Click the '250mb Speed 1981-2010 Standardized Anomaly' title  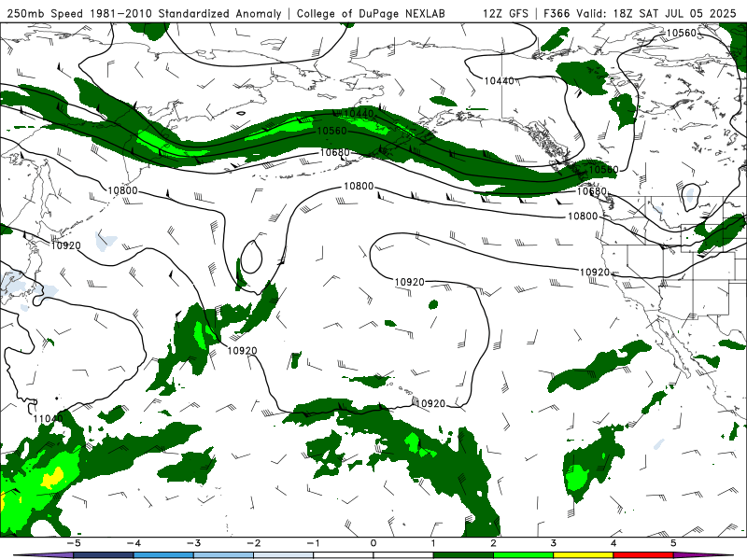(145, 13)
